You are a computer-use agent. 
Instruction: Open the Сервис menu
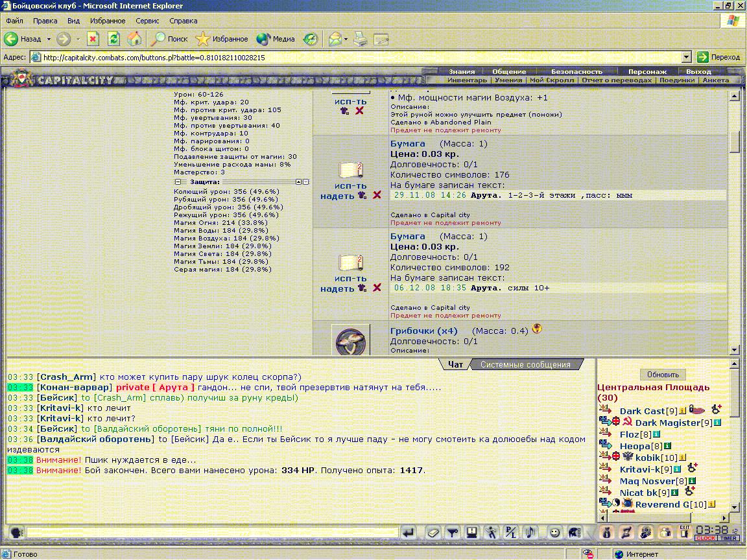(x=147, y=21)
